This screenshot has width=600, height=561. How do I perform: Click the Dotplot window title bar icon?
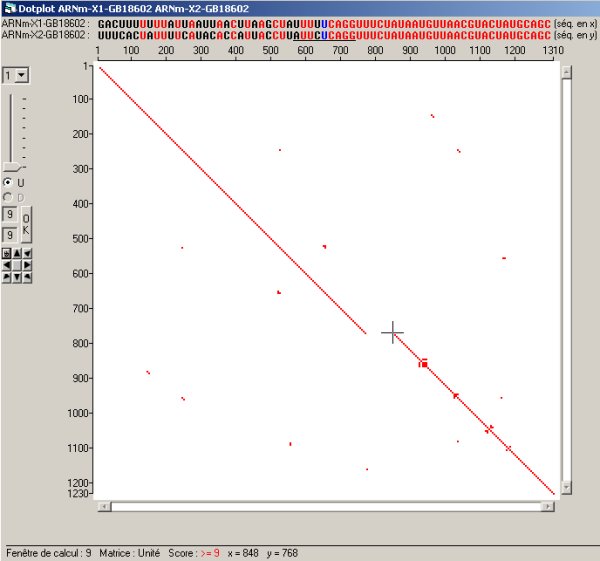7,7
